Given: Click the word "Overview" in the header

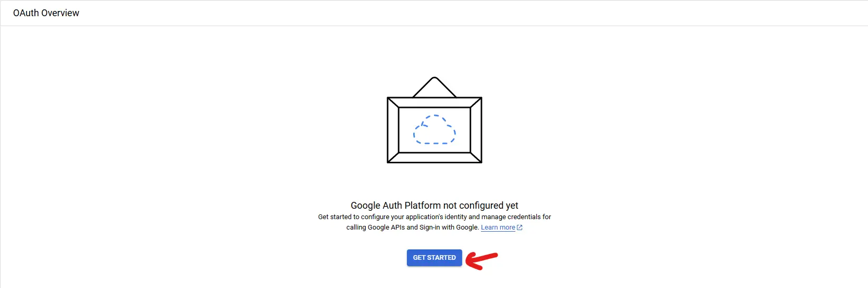Looking at the screenshot, I should point(61,13).
